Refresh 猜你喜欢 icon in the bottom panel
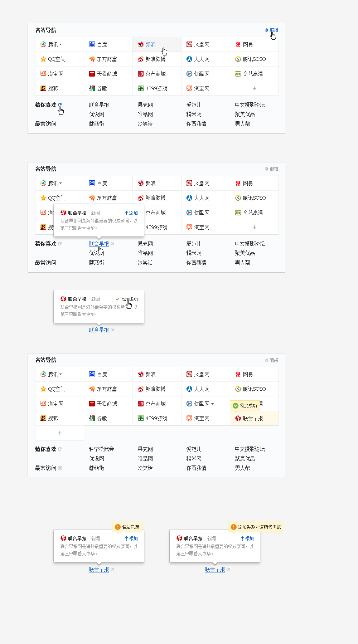 pyautogui.click(x=60, y=449)
